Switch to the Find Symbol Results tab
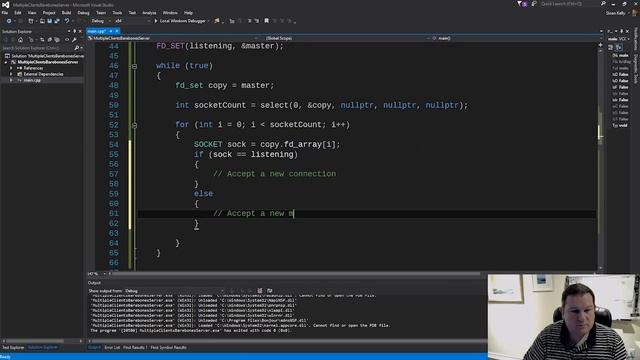 click(x=169, y=347)
